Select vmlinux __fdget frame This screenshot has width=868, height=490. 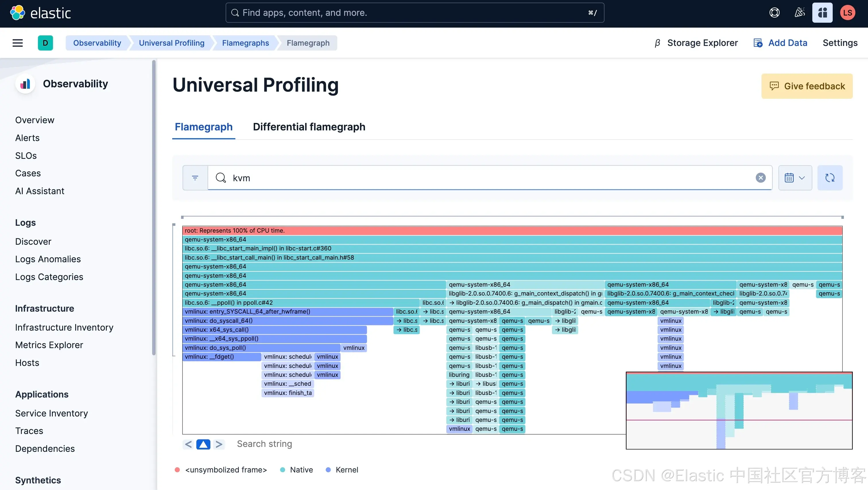click(222, 357)
